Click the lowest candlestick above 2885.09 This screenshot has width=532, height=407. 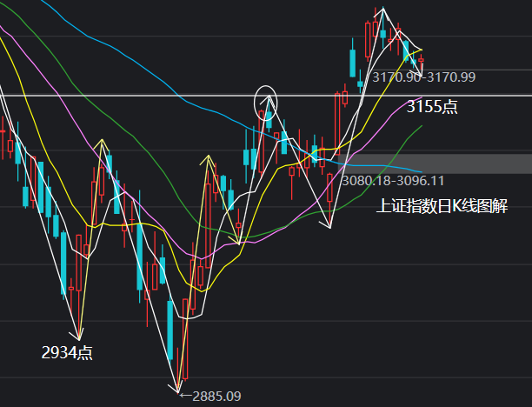(x=178, y=364)
